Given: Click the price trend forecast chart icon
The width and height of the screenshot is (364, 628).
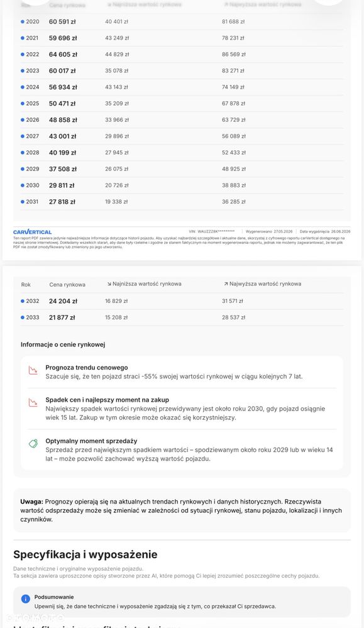Looking at the screenshot, I should (x=33, y=370).
